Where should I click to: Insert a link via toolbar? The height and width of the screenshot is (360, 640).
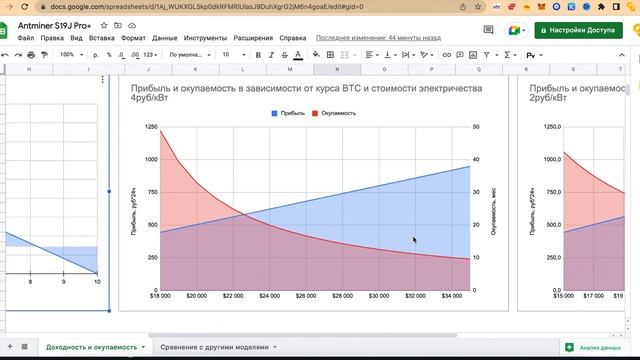[x=447, y=55]
